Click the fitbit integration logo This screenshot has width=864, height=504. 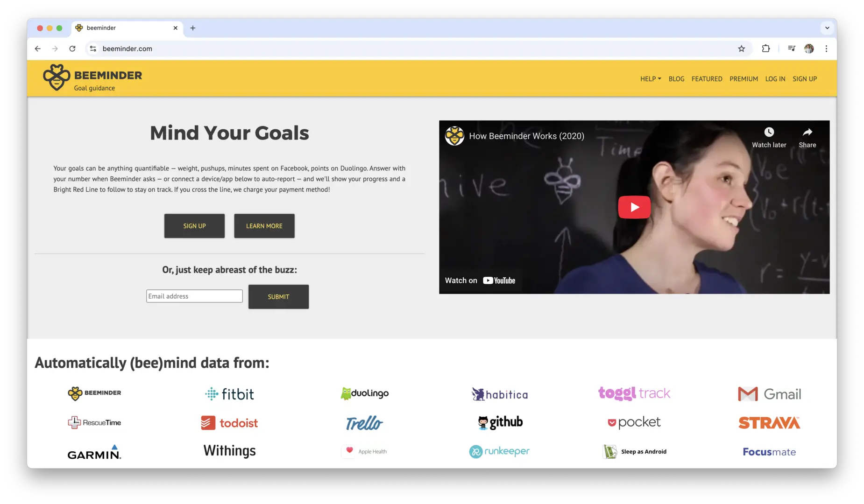click(229, 394)
